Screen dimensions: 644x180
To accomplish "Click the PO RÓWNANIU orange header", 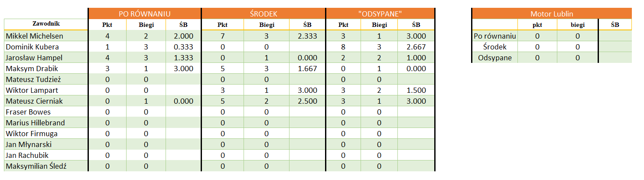I will pos(144,14).
